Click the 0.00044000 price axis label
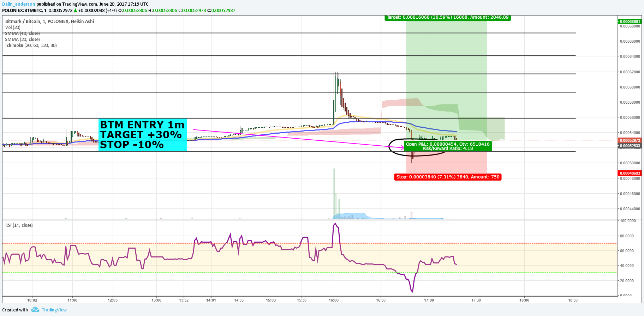644x316 pixels. [630, 209]
